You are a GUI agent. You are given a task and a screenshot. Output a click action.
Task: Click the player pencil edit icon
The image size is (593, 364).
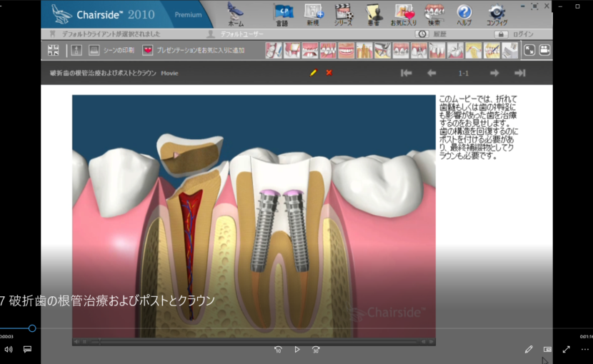click(529, 350)
